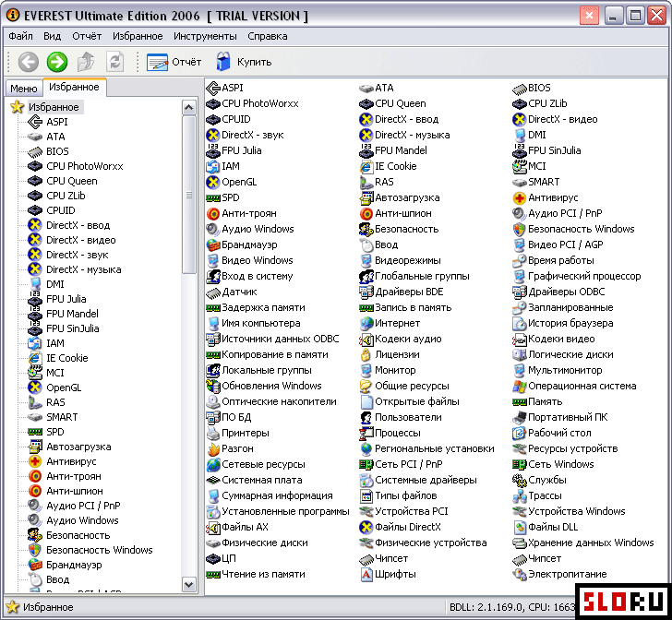Viewport: 672px width, 620px height.
Task: Open the Файл menu
Action: [20, 36]
